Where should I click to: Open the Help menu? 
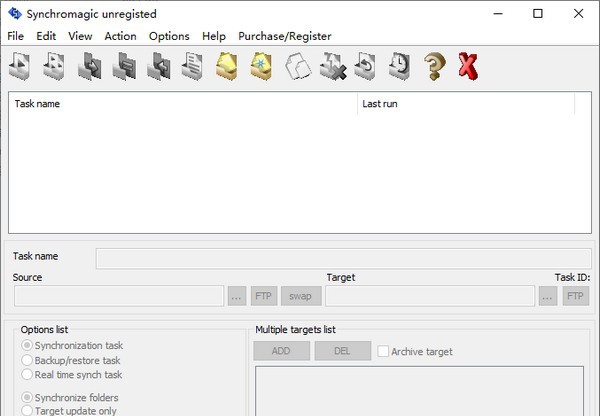tap(214, 36)
